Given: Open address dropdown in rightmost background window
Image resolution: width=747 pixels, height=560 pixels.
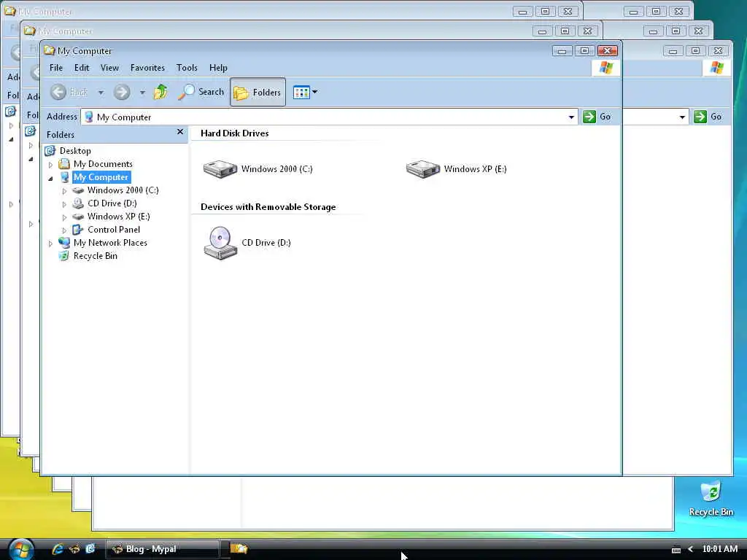Looking at the screenshot, I should [682, 117].
